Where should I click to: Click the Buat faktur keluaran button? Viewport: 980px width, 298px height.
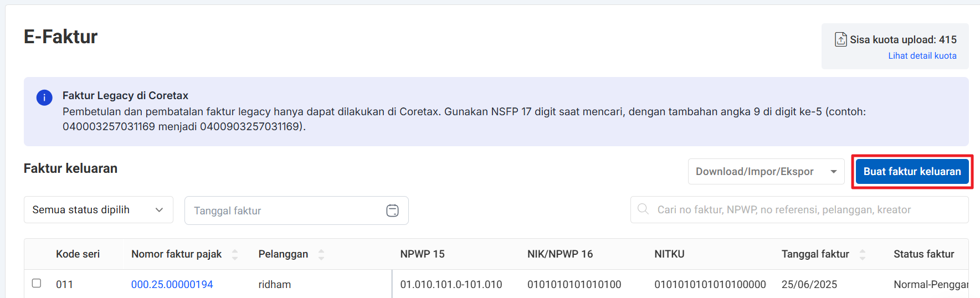(x=912, y=172)
